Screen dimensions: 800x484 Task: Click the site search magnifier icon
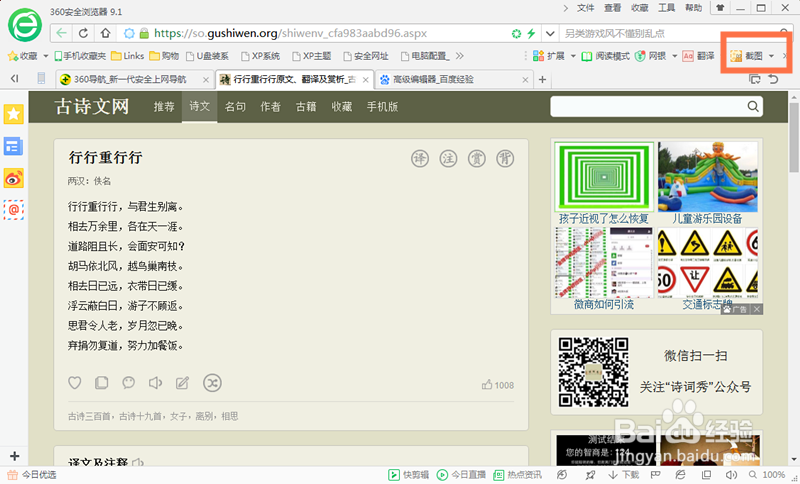tap(753, 106)
